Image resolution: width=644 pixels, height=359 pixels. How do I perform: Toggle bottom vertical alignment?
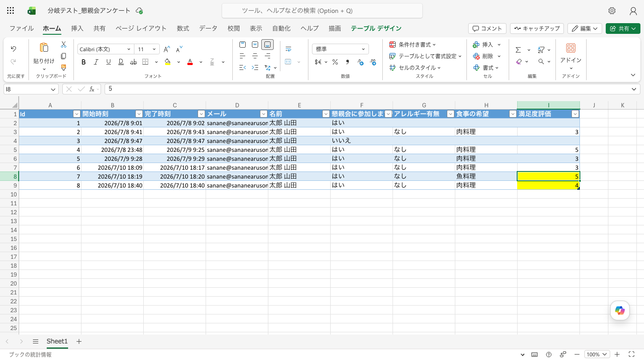267,45
